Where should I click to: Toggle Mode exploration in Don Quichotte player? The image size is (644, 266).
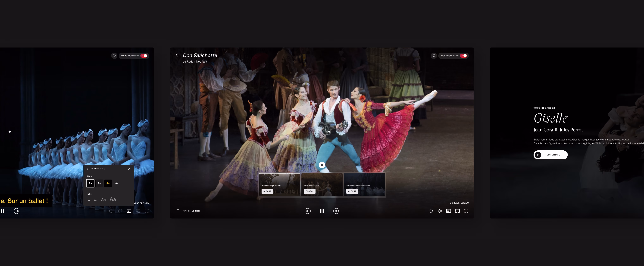point(464,56)
